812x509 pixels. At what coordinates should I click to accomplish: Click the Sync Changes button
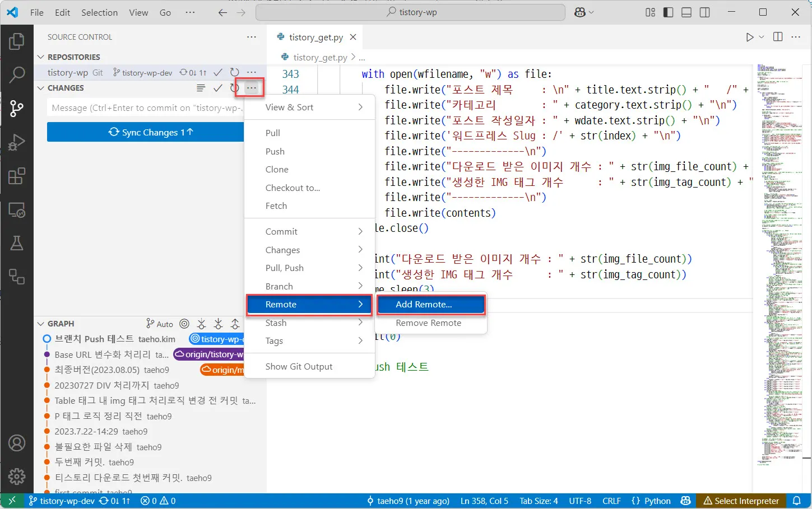(x=145, y=132)
